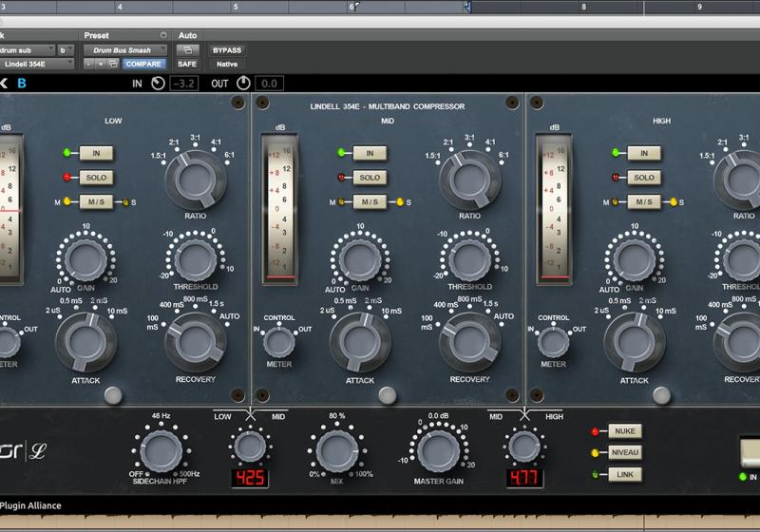The height and width of the screenshot is (532, 760).
Task: Click the MID band RATIO knob
Action: pyautogui.click(x=469, y=180)
